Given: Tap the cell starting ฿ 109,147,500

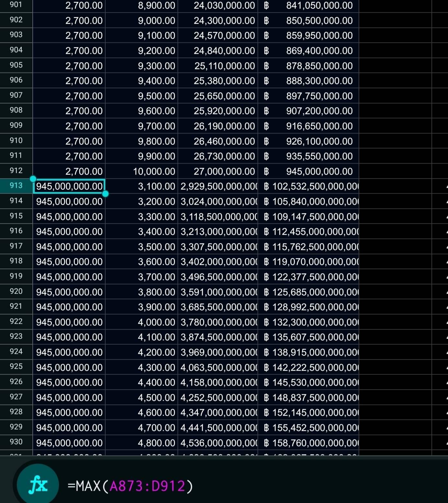Looking at the screenshot, I should click(308, 216).
